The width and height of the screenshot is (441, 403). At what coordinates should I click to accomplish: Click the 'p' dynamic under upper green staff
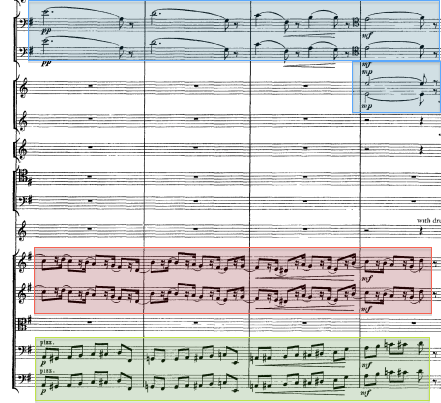(x=43, y=364)
